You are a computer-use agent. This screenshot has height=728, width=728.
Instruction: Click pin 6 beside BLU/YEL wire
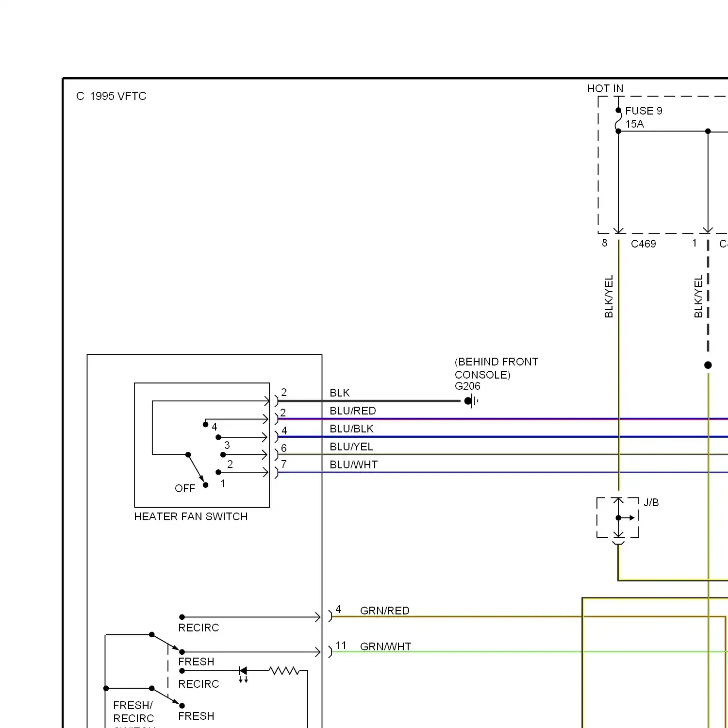click(284, 448)
